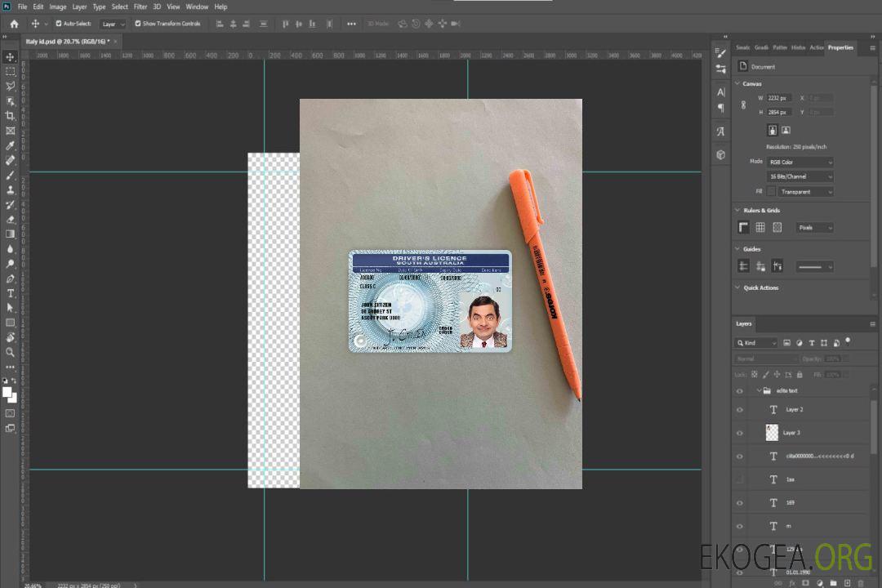Click the foreground color swatch

click(7, 392)
